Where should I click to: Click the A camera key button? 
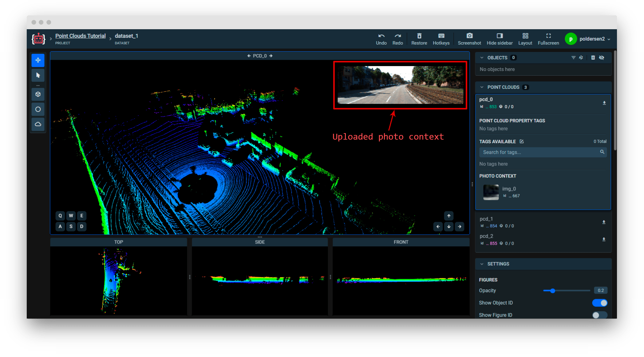60,227
